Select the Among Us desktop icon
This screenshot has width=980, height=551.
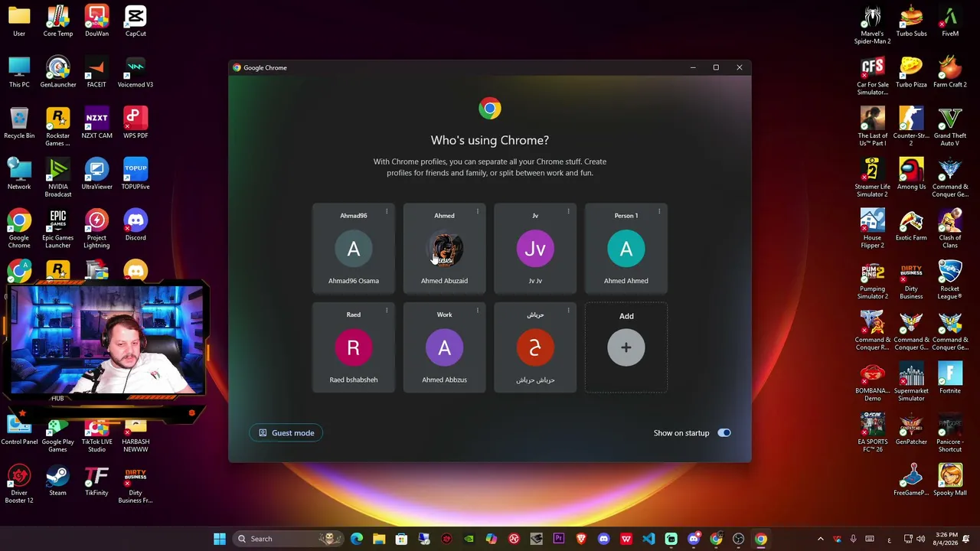point(911,174)
